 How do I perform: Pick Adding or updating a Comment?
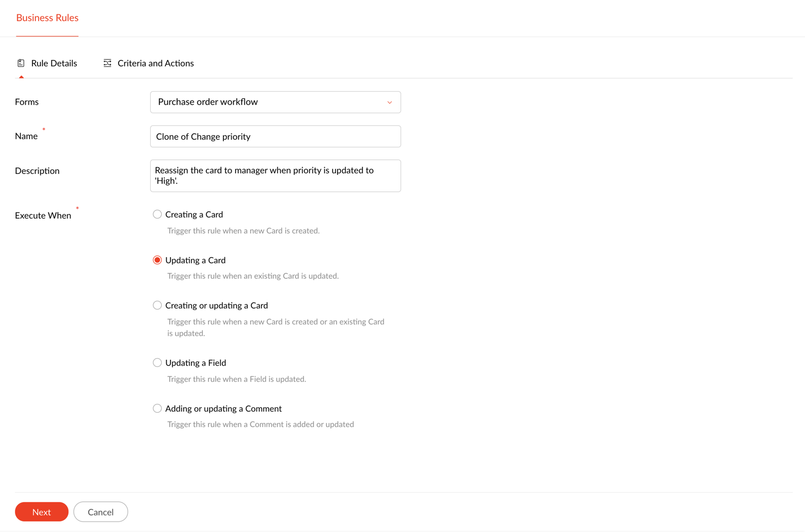[157, 408]
